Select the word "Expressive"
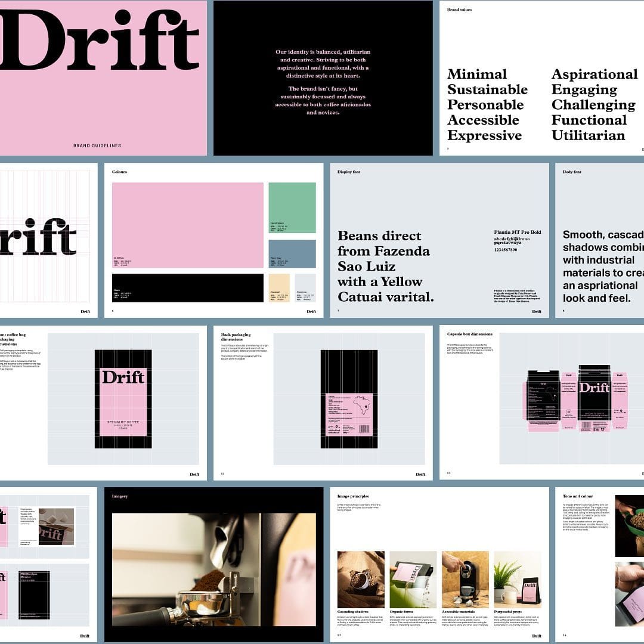The image size is (644, 644). pos(484,135)
